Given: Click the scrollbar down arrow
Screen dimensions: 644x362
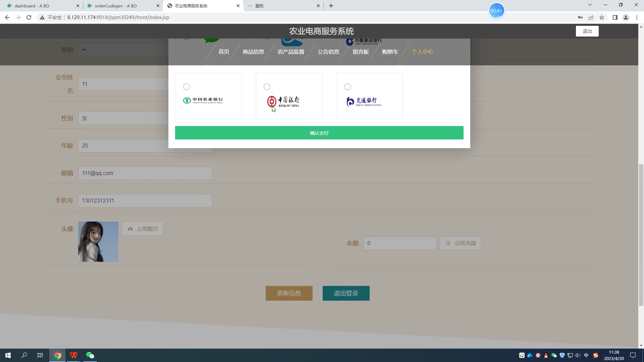Looking at the screenshot, I should coord(641,346).
